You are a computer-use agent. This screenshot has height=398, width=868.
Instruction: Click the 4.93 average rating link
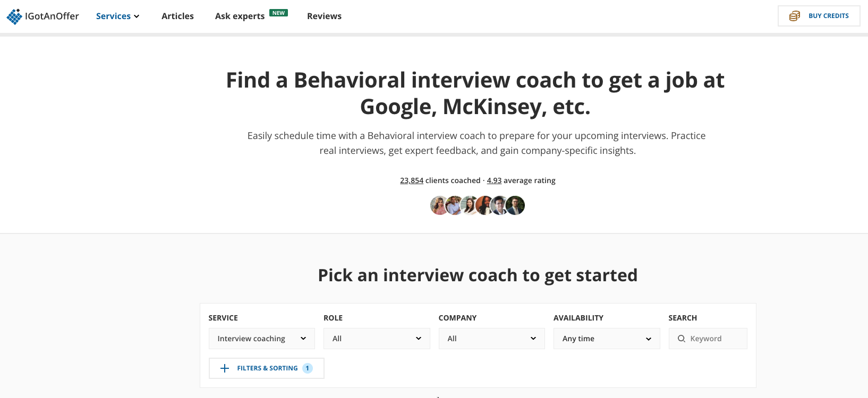click(x=494, y=180)
